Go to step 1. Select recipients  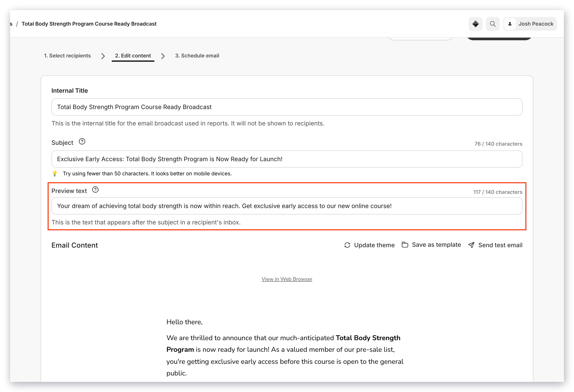[x=67, y=56]
